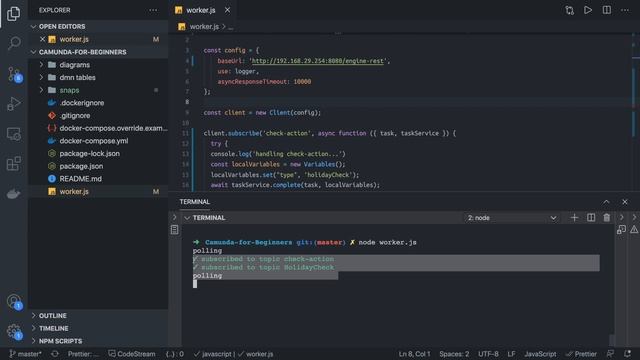Viewport: 640px width, 360px height.
Task: Click into the terminal cursor line
Action: coord(195,284)
